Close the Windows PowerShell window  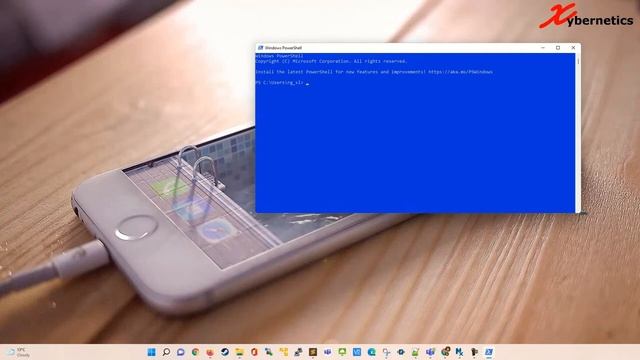[x=573, y=48]
